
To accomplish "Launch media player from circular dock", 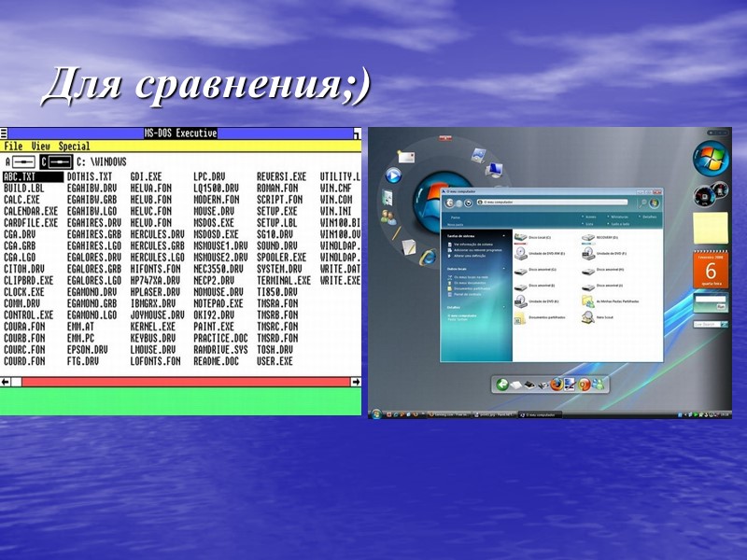I will click(x=393, y=175).
